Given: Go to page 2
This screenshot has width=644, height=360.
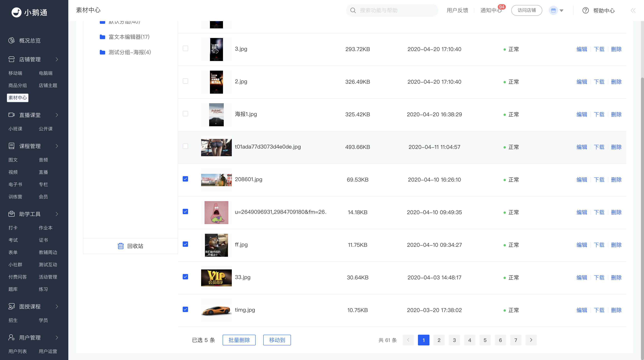Looking at the screenshot, I should click(x=439, y=340).
